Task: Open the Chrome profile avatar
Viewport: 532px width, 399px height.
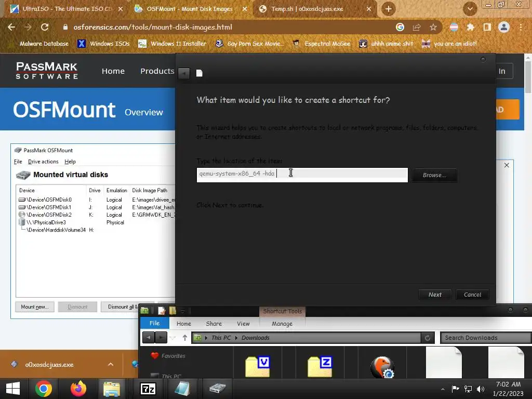Action: (504, 27)
